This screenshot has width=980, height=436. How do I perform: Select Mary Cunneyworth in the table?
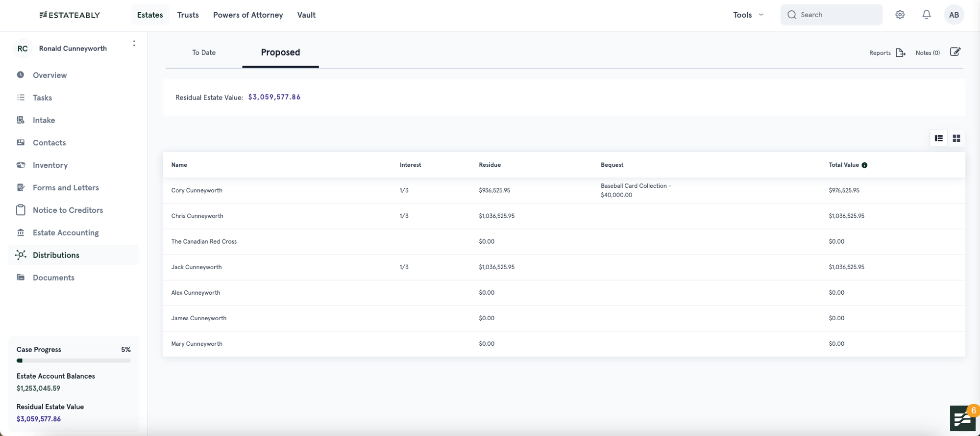click(x=196, y=343)
